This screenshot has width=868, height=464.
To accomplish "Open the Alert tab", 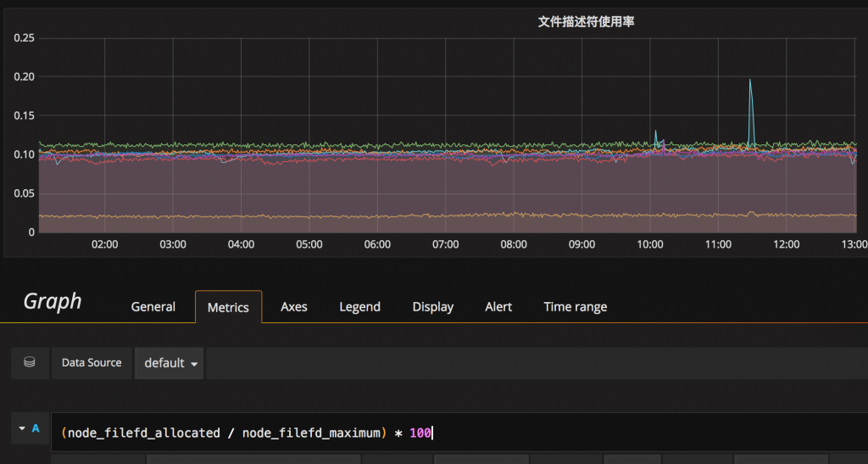I will tap(498, 307).
